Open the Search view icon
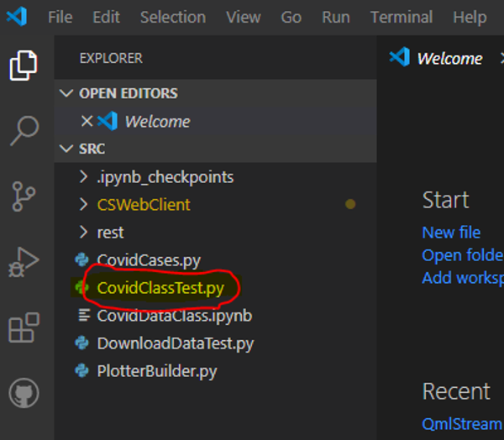The image size is (504, 440). pyautogui.click(x=24, y=131)
